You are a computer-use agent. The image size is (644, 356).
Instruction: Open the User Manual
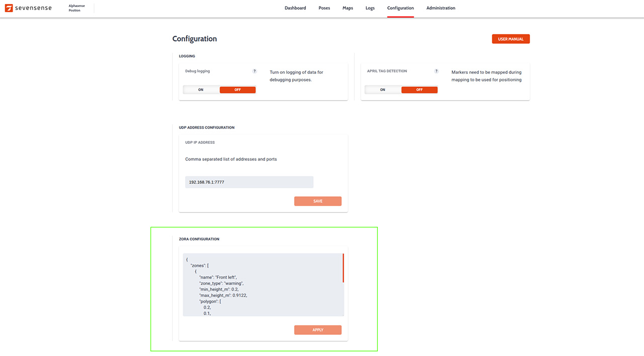coord(511,39)
